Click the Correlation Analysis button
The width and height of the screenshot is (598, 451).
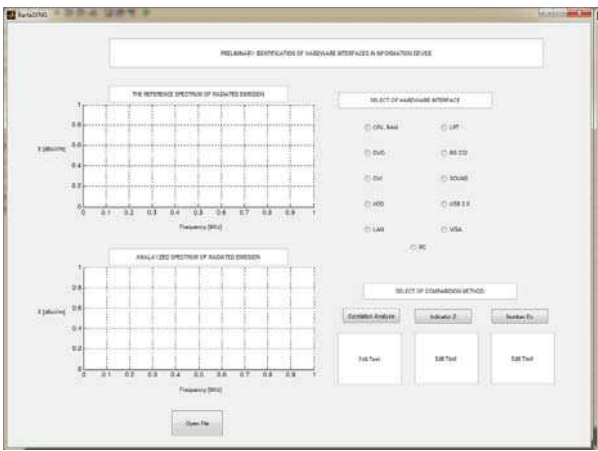click(371, 316)
